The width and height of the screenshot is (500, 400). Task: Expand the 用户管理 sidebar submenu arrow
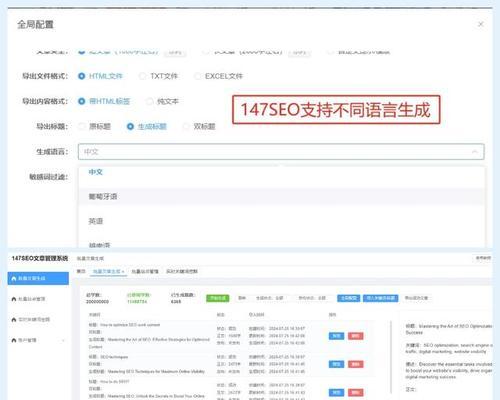pyautogui.click(x=63, y=340)
